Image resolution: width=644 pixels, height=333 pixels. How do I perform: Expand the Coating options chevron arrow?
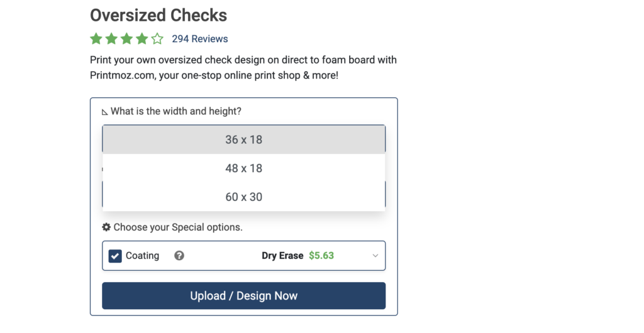[x=375, y=256]
